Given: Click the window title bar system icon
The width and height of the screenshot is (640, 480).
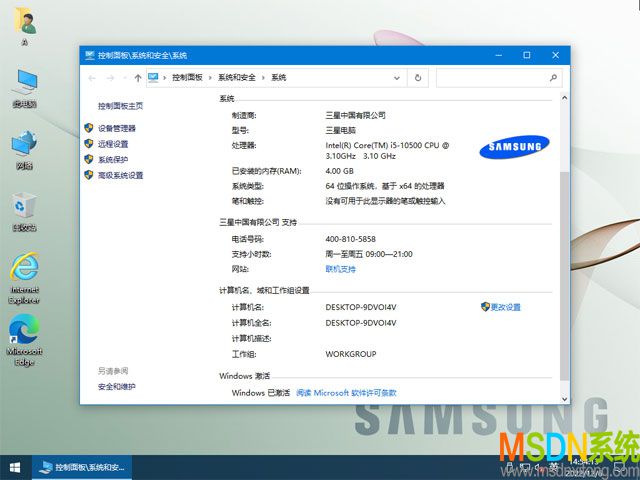Looking at the screenshot, I should (90, 55).
